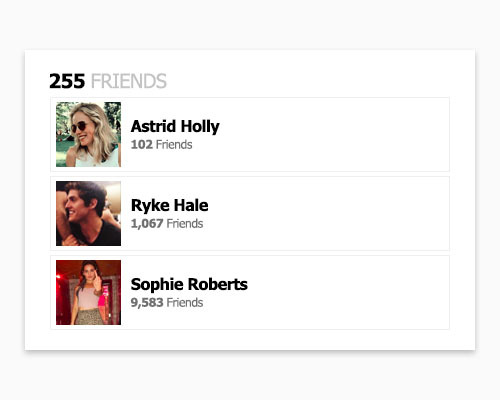
Task: Open Sophie Roberts' profile photo
Action: coord(88,292)
